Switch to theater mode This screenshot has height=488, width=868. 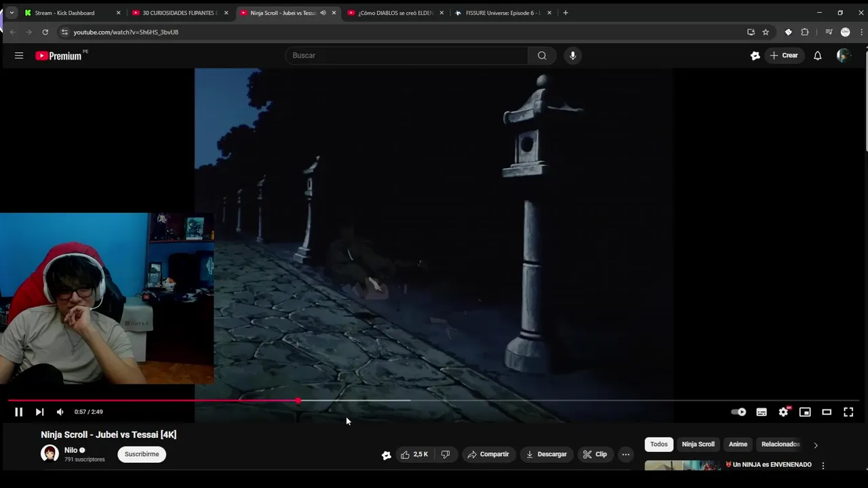[827, 412]
